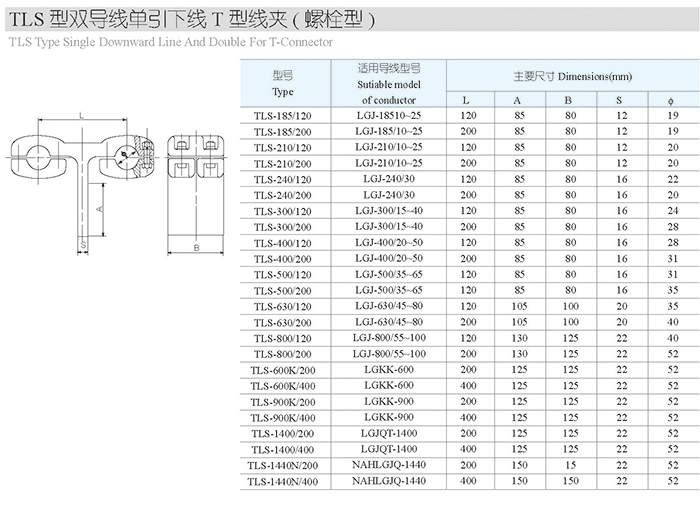Select the TLS-900K/200 type cell
The height and width of the screenshot is (505, 700).
tap(282, 402)
